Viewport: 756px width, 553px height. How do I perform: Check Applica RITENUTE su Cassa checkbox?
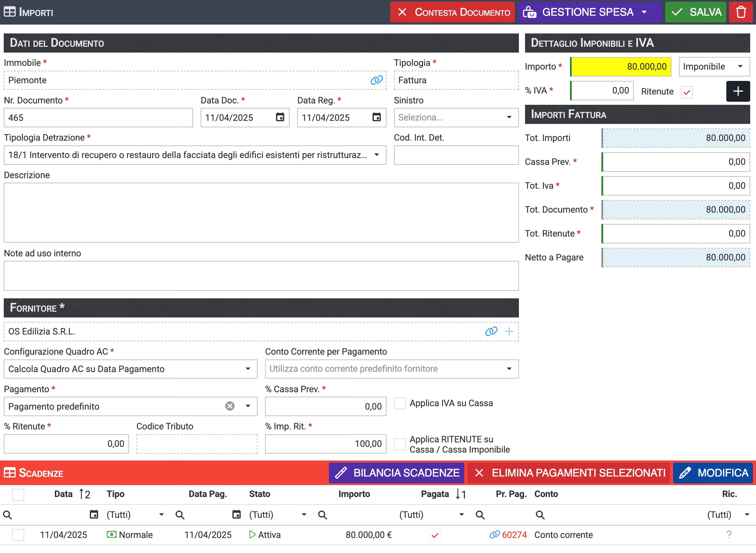[400, 444]
